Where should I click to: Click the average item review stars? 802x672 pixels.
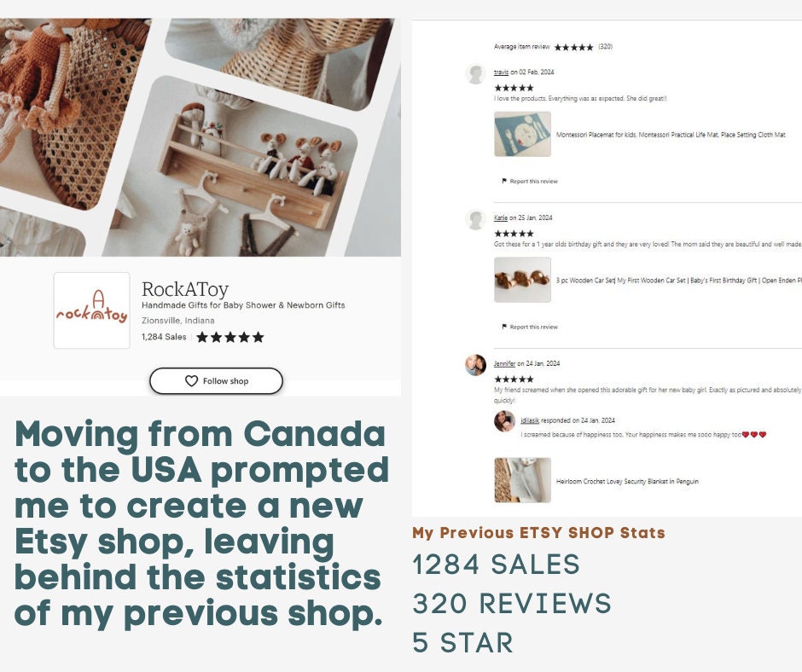pos(574,47)
